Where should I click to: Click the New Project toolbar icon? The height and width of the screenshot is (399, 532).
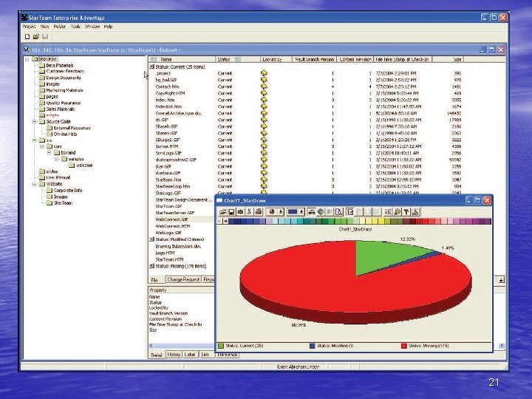click(x=27, y=37)
